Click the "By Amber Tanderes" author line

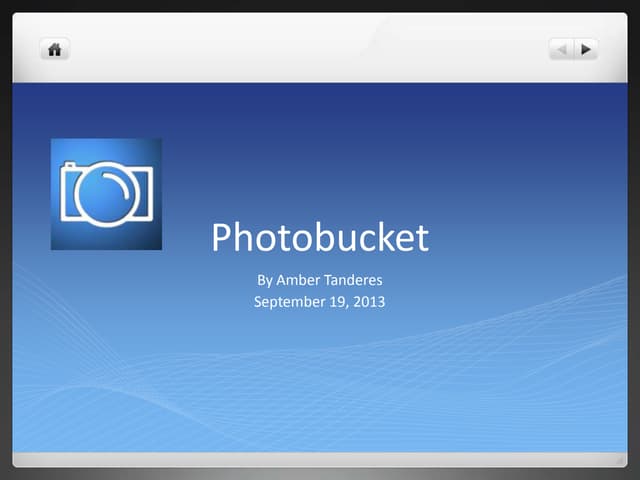[319, 280]
